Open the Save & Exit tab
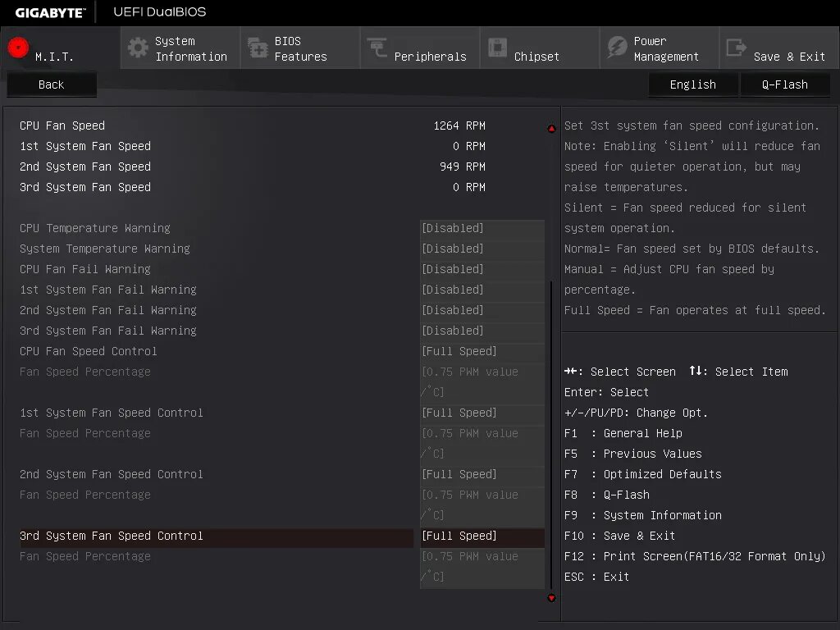This screenshot has height=630, width=840. pos(779,48)
